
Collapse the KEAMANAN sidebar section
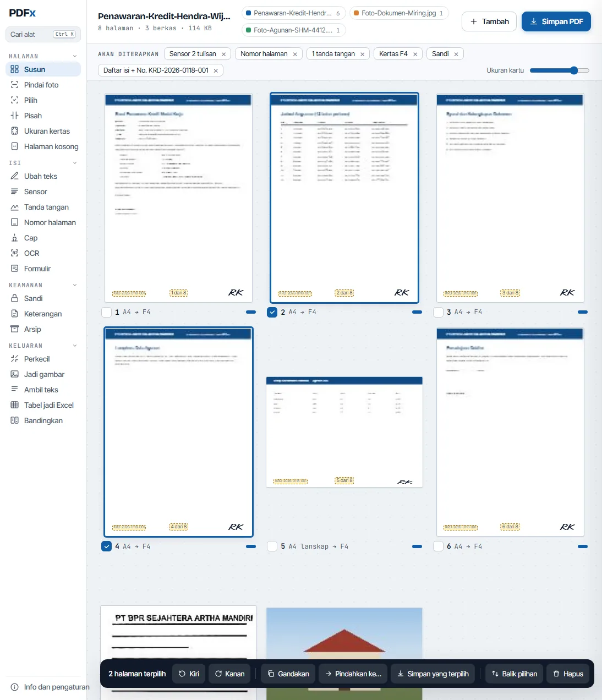(x=75, y=285)
